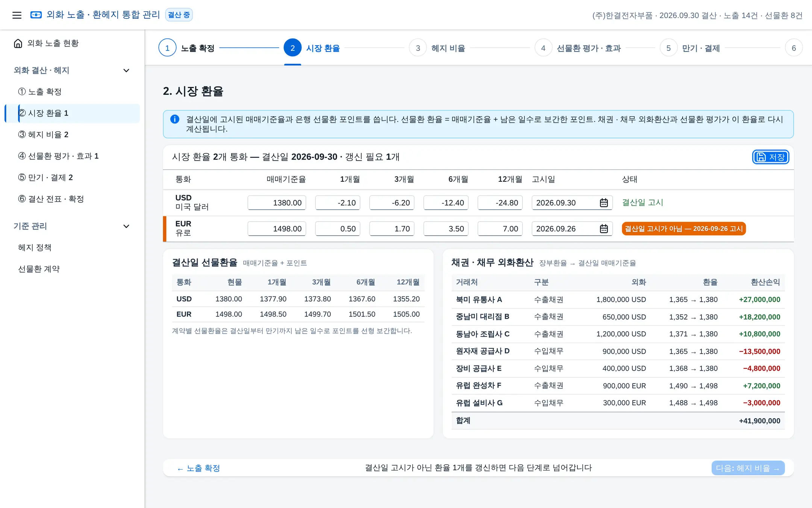
Task: Go to step 3 헤지 비율
Action: coord(437,48)
